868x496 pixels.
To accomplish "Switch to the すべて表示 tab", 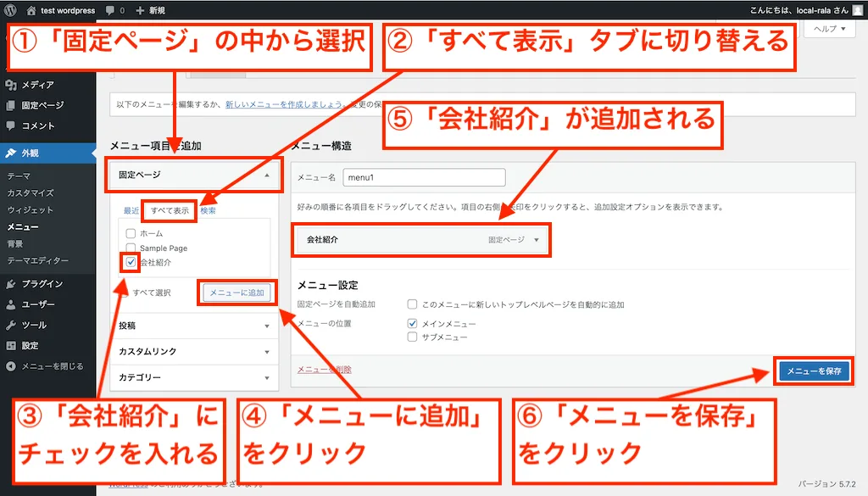I will 170,210.
